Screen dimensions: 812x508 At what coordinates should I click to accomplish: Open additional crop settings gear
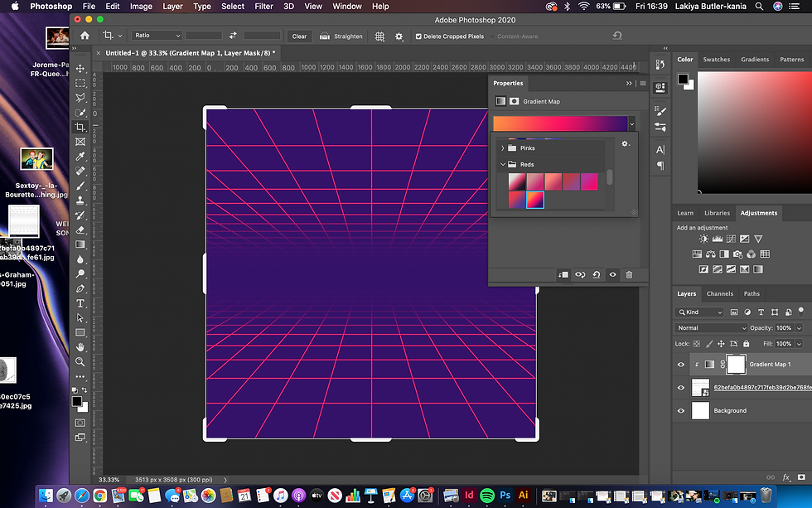(x=399, y=36)
